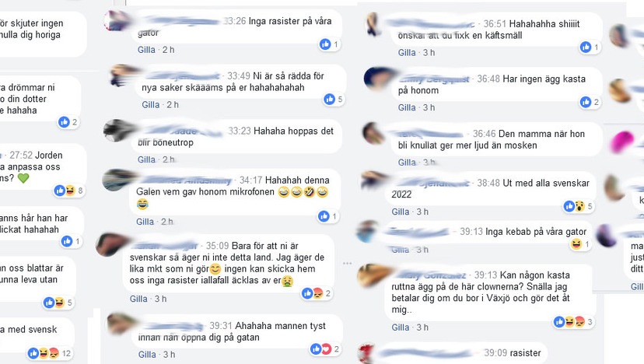644x364 pixels.
Task: Click profile picture beside the 33:23 comment
Action: coord(118,131)
